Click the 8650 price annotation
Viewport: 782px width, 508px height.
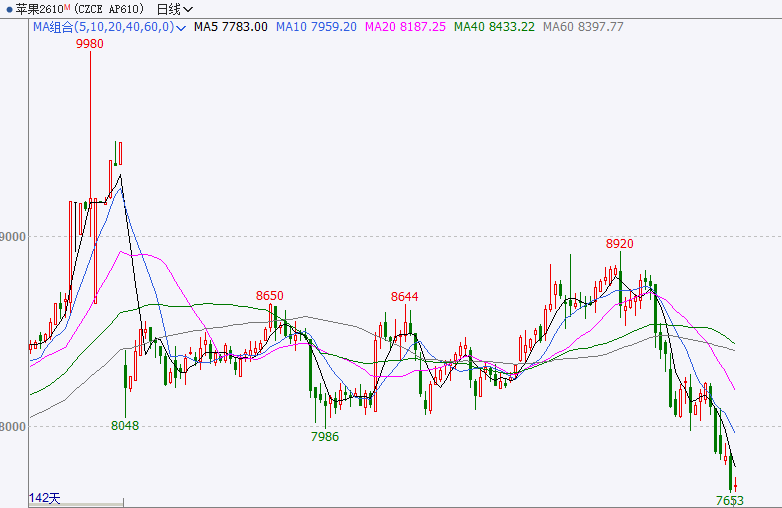[270, 296]
